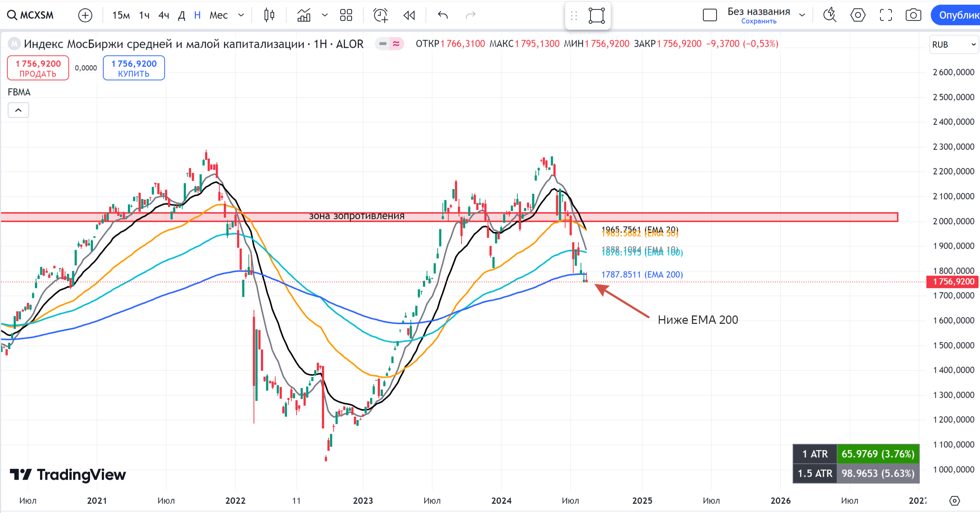Screen dimensions: 980x513
Task: Click the КУПИТЬ buy button
Action: 133,68
